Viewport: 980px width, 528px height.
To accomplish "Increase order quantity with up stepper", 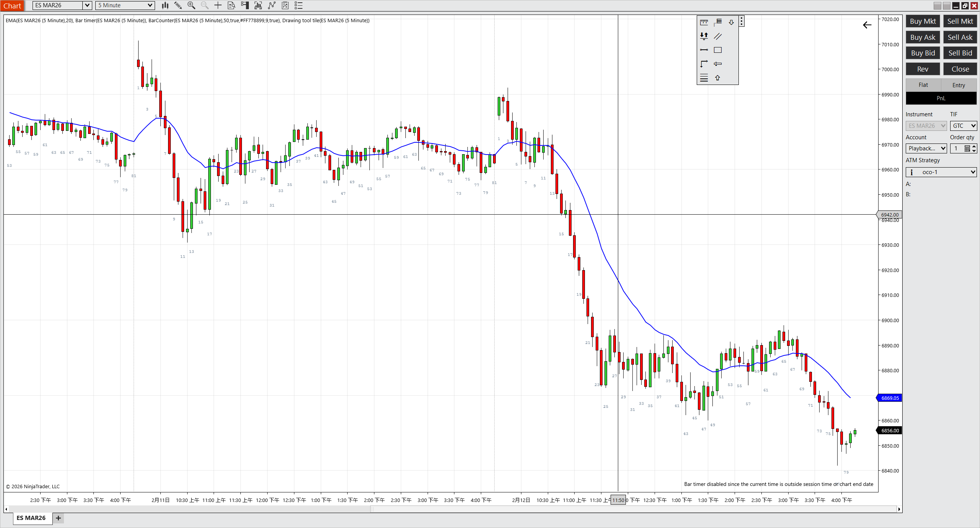I will (x=974, y=146).
